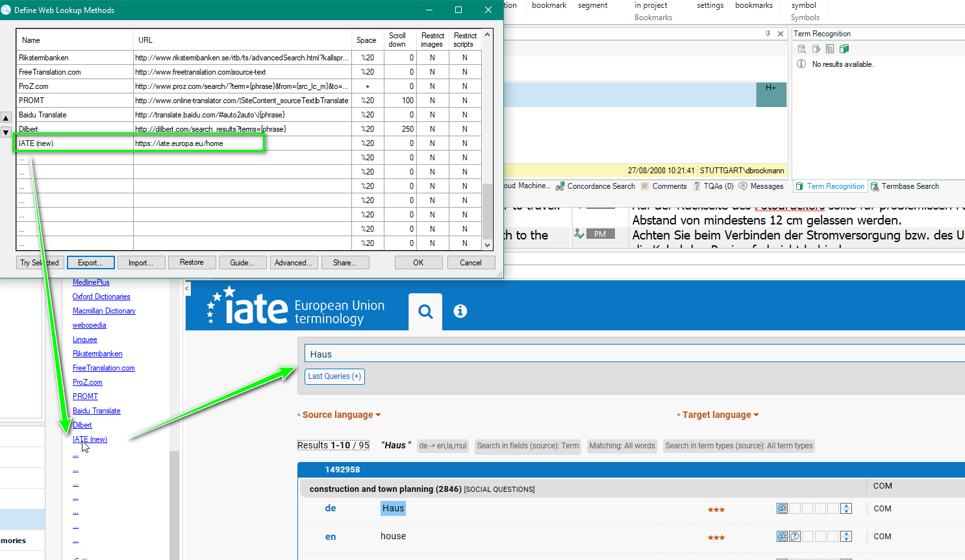Click the information icon next to 'No results available'
The height and width of the screenshot is (560, 965).
[x=801, y=64]
